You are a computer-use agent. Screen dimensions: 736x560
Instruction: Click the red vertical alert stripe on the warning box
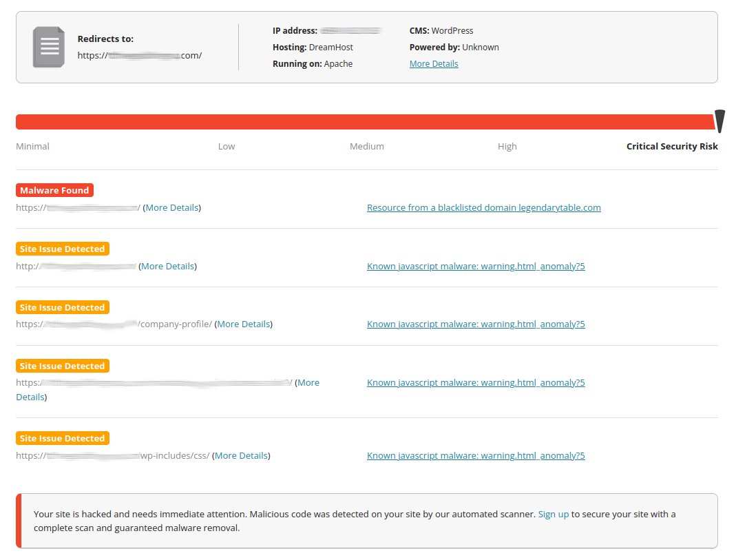(19, 519)
